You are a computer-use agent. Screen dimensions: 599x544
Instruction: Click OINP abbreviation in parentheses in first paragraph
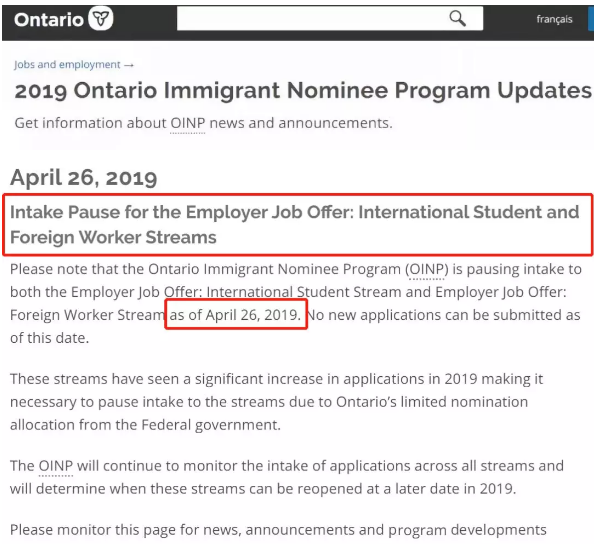tap(427, 269)
